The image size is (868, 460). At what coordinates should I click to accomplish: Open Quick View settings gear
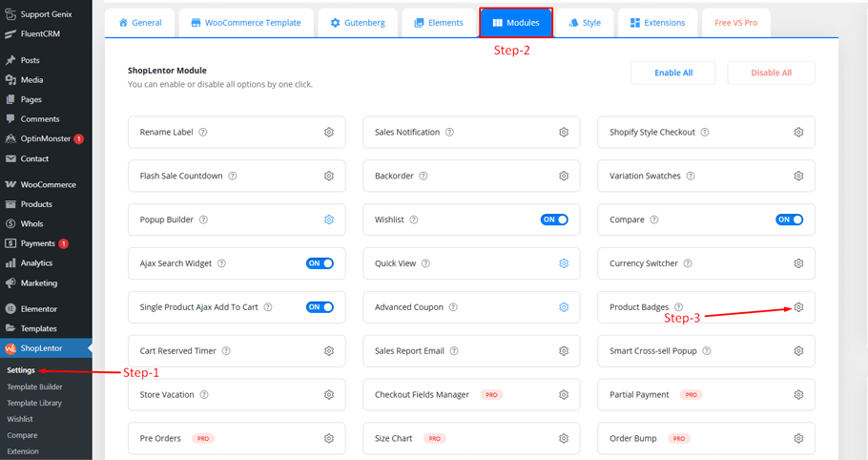click(564, 263)
